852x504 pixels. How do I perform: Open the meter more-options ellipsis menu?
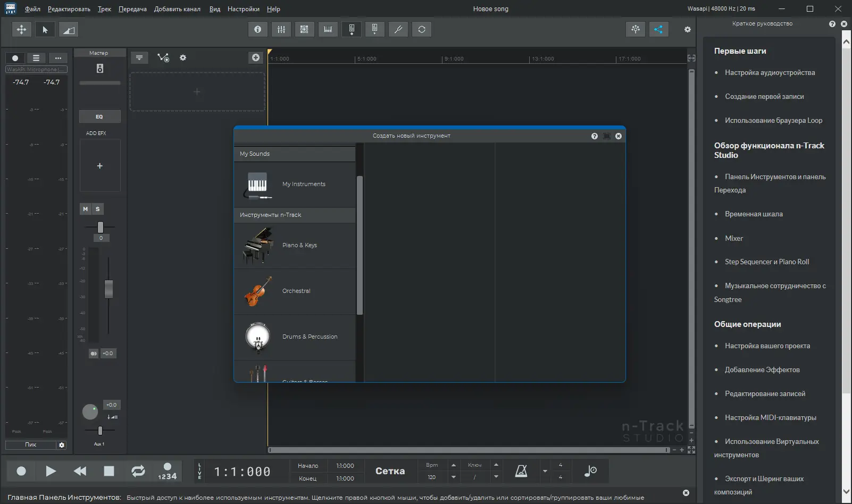point(58,58)
